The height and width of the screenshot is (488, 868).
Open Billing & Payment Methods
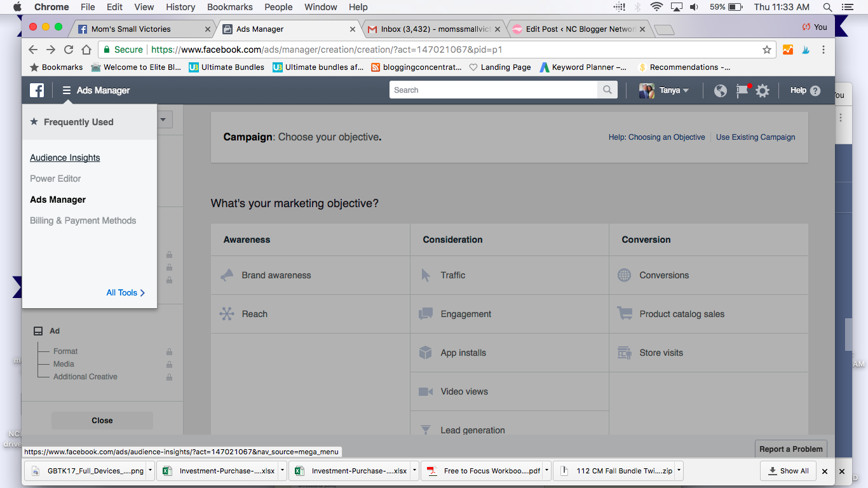[x=83, y=220]
